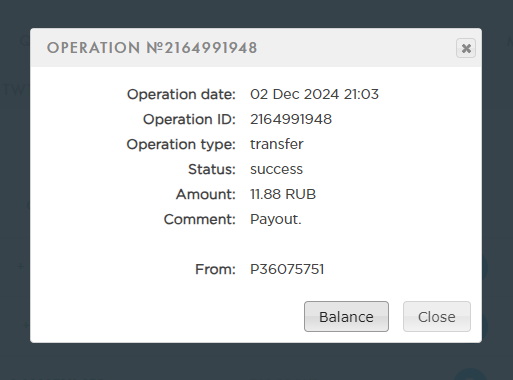Select the operation date value 02 Dec 2024 21:03
The width and height of the screenshot is (513, 380).
pos(314,94)
